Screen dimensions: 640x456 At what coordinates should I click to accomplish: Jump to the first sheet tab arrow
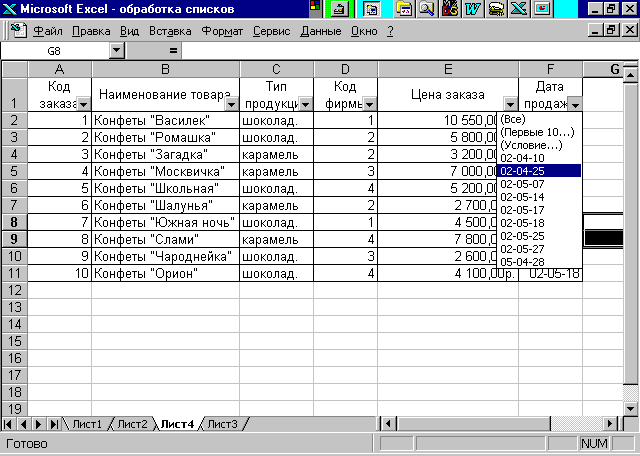point(7,424)
